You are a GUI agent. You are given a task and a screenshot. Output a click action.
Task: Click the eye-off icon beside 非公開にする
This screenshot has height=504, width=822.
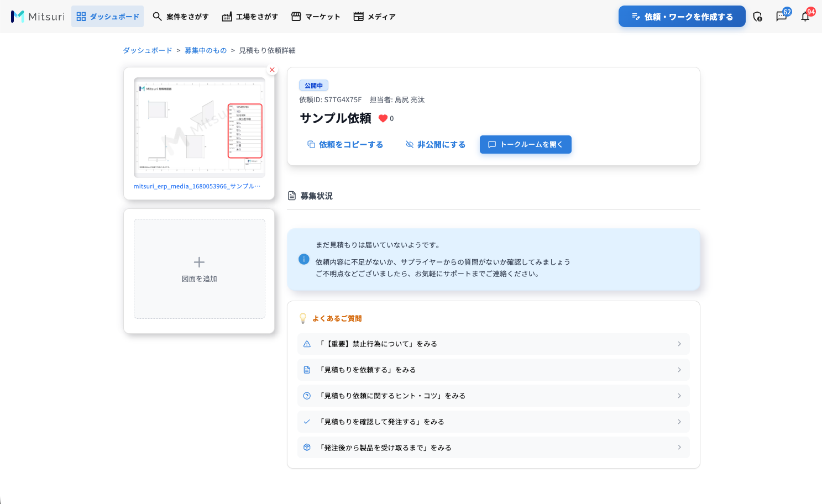(x=410, y=144)
